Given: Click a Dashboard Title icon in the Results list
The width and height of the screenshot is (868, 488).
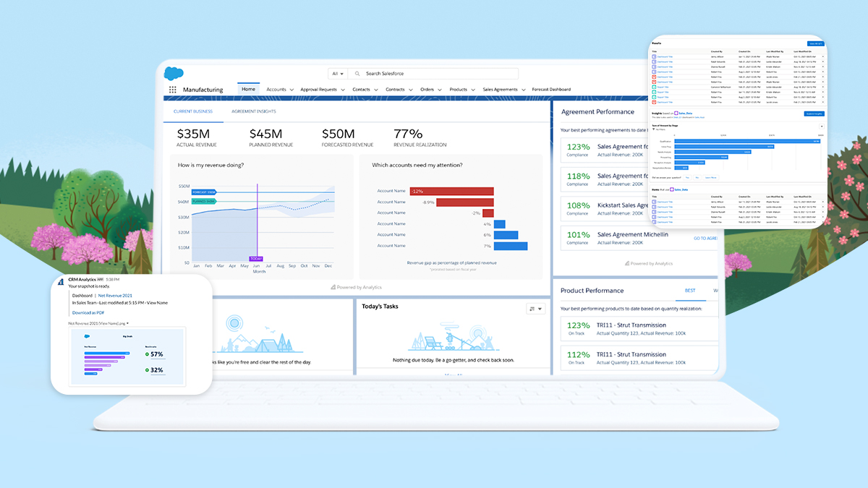Looking at the screenshot, I should pyautogui.click(x=654, y=56).
